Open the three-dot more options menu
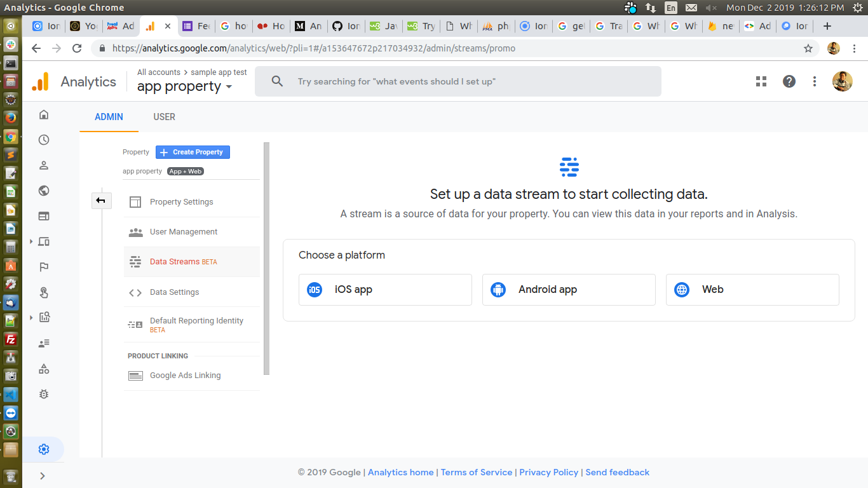This screenshot has width=868, height=488. click(x=815, y=81)
